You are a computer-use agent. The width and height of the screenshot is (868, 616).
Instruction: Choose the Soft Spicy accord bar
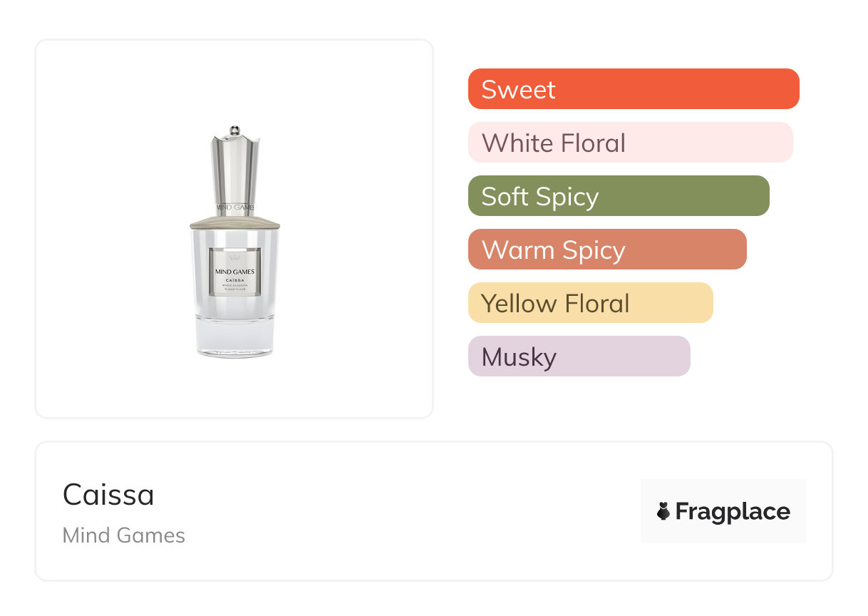(618, 196)
